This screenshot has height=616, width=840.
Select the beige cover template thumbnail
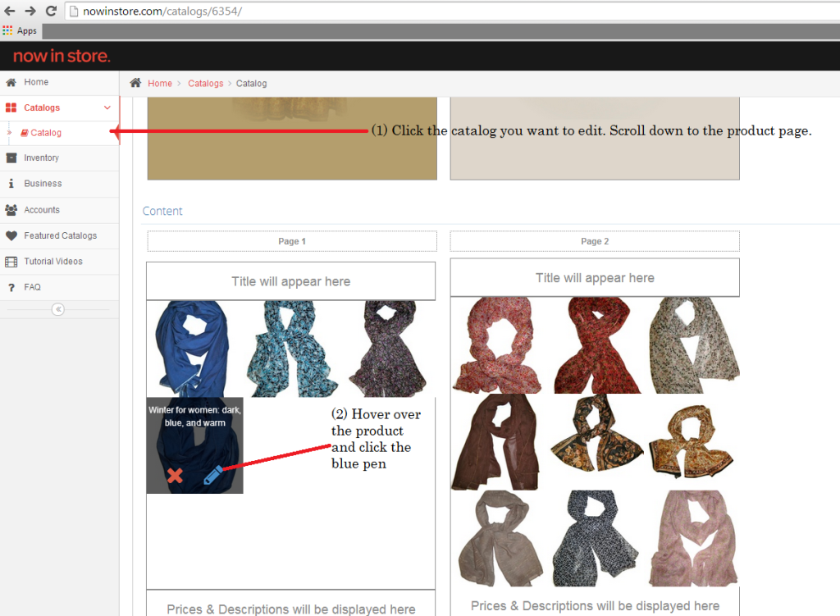tap(595, 138)
